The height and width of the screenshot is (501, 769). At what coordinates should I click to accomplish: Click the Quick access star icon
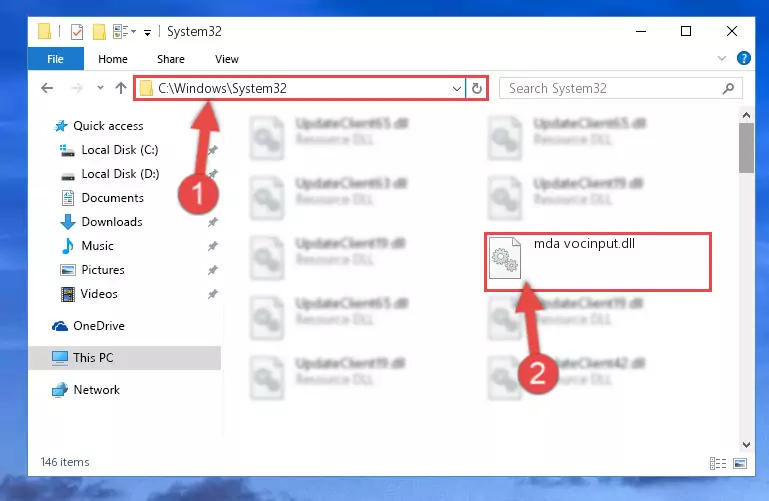coord(61,126)
